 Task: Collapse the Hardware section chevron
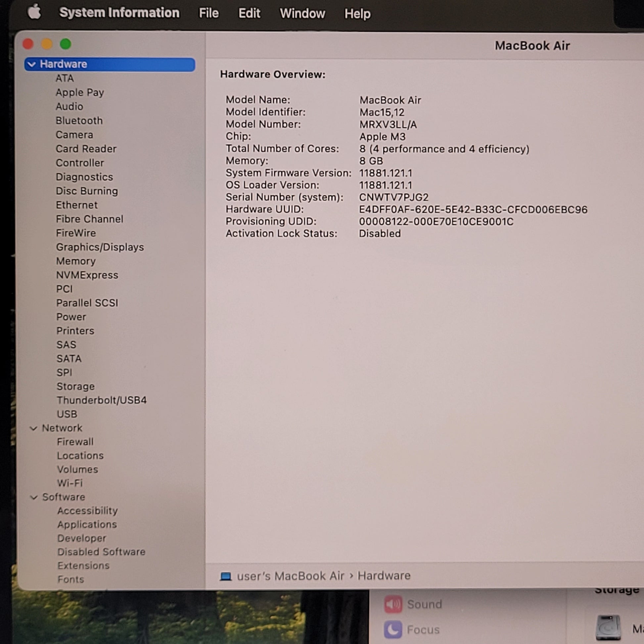32,64
